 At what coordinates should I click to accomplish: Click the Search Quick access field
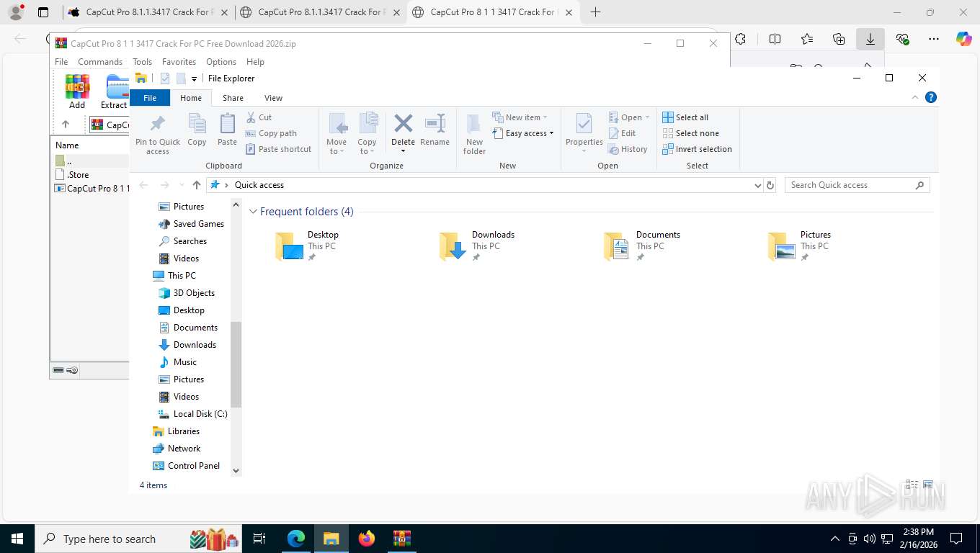[x=857, y=185]
